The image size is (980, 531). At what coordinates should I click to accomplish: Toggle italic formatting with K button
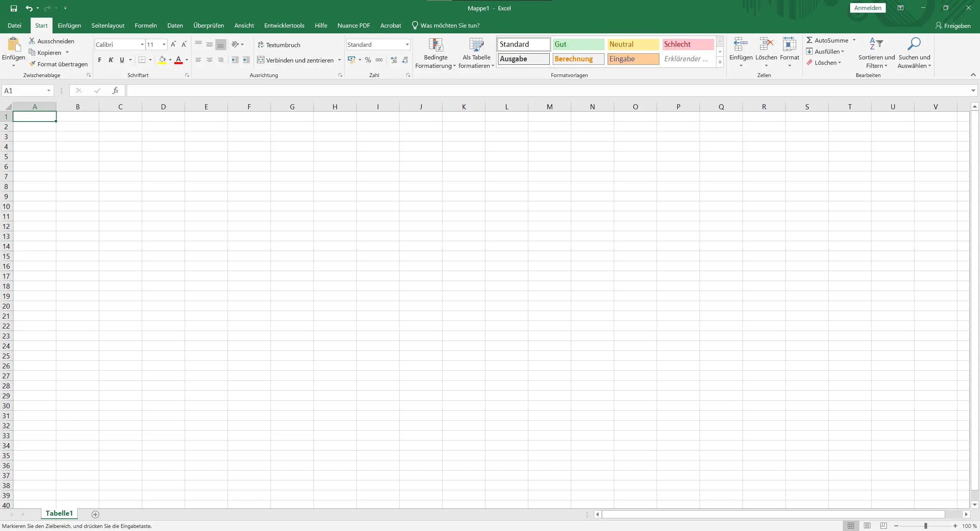pyautogui.click(x=111, y=60)
